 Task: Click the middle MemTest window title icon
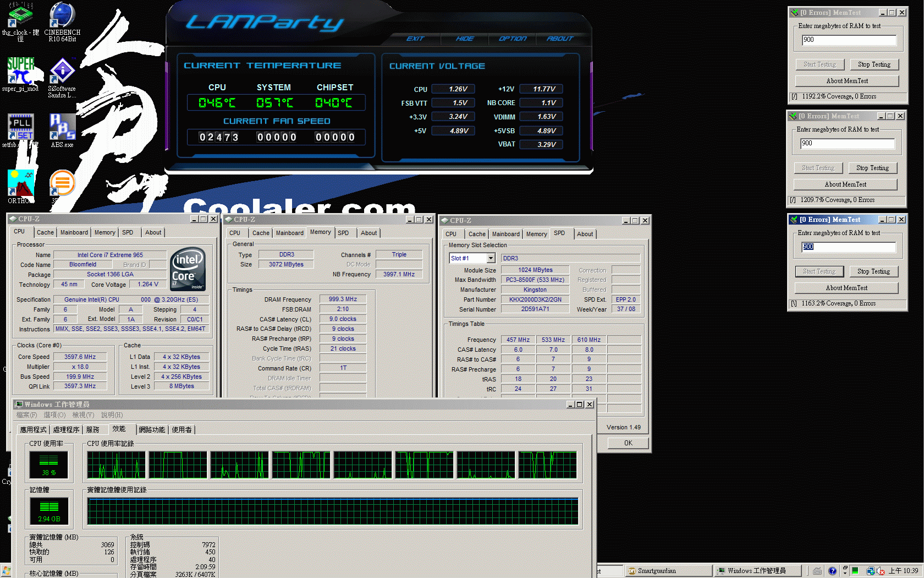point(793,116)
